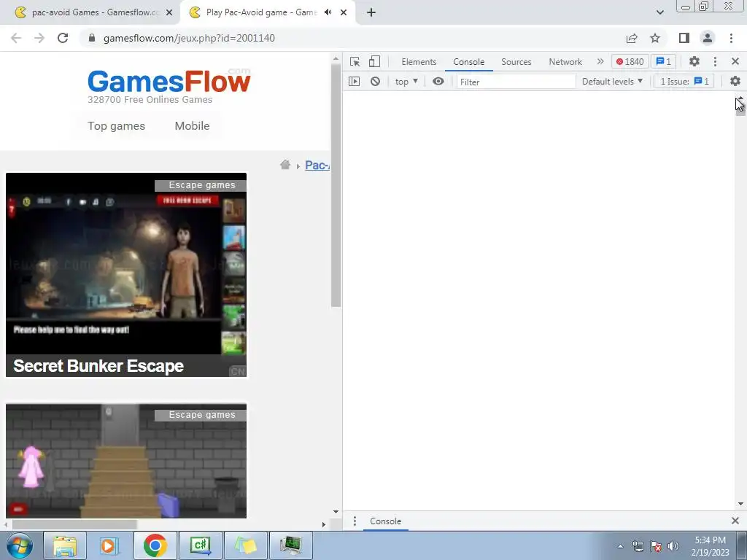Show the console sidebar
747x560 pixels.
click(x=354, y=82)
